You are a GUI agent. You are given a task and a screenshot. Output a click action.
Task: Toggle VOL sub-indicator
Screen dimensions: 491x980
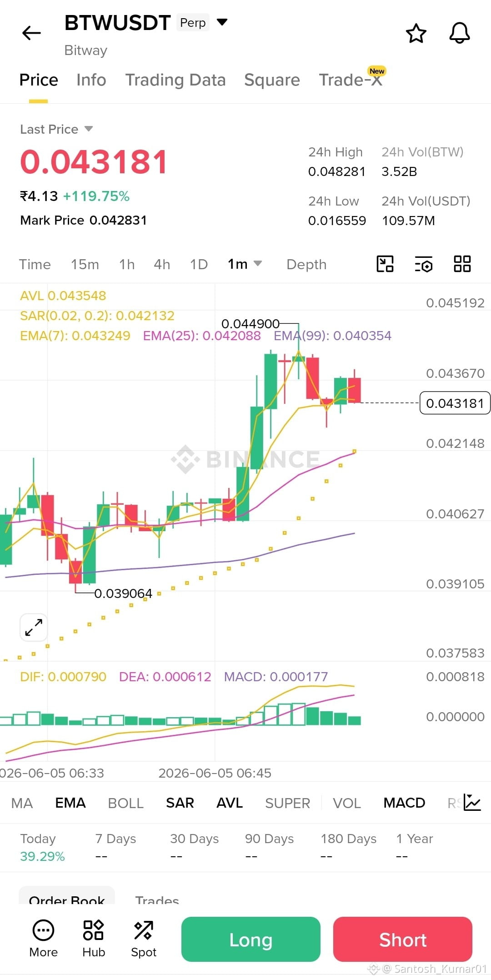(347, 803)
